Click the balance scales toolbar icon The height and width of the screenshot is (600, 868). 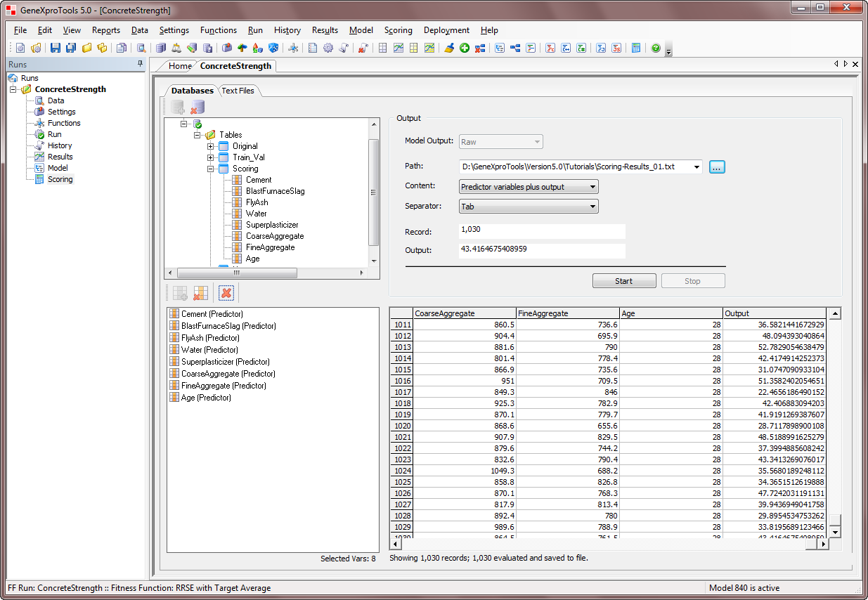[176, 48]
